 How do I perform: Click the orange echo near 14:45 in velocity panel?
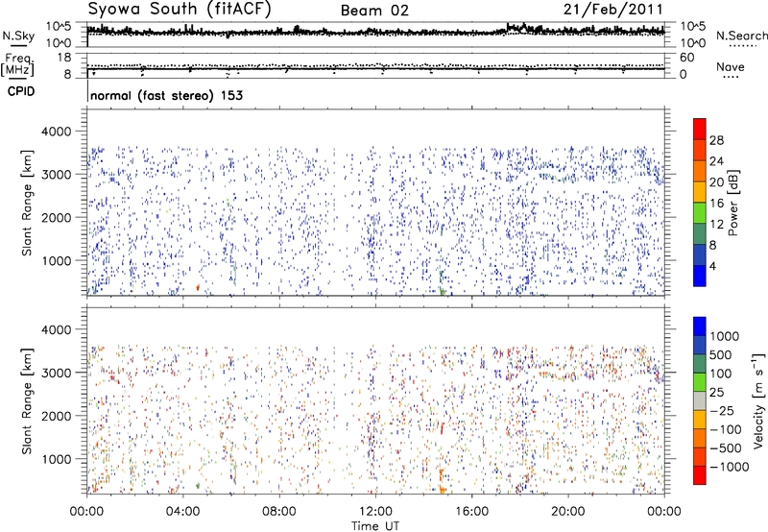[442, 481]
